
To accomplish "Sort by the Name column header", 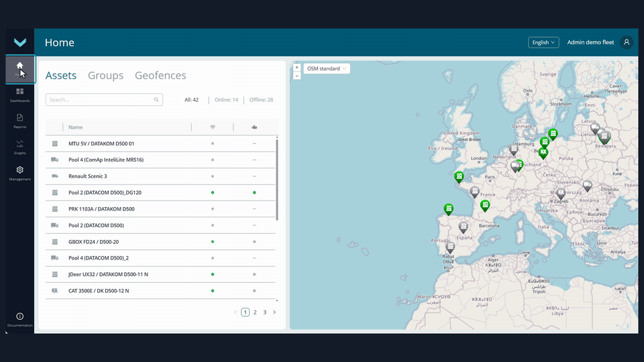I will (x=76, y=127).
